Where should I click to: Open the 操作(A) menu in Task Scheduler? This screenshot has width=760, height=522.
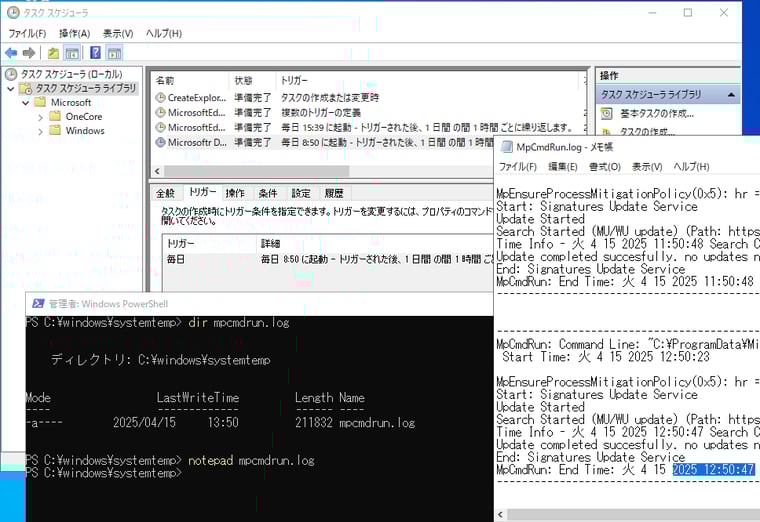point(75,33)
